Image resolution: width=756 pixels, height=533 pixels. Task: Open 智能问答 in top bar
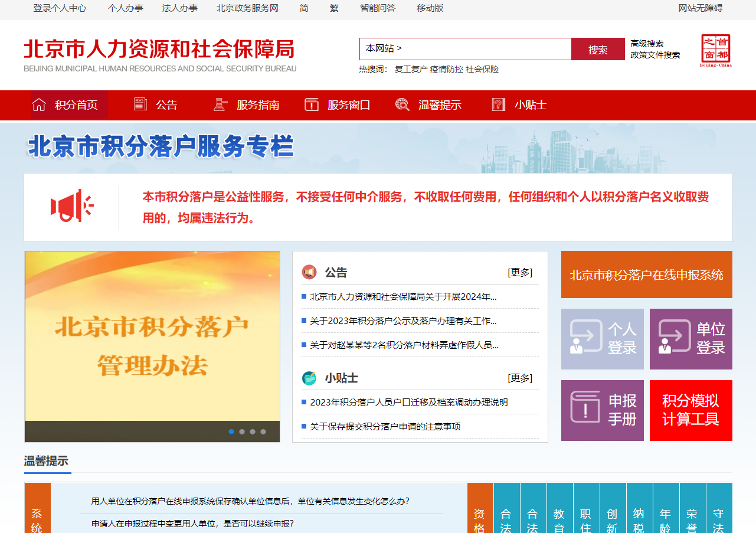(378, 8)
